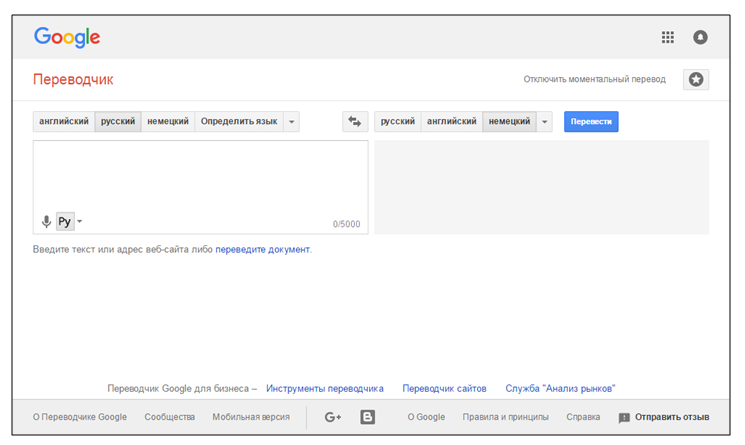745x445 pixels.
Task: Click О Переводчике Google footer link
Action: (80, 417)
